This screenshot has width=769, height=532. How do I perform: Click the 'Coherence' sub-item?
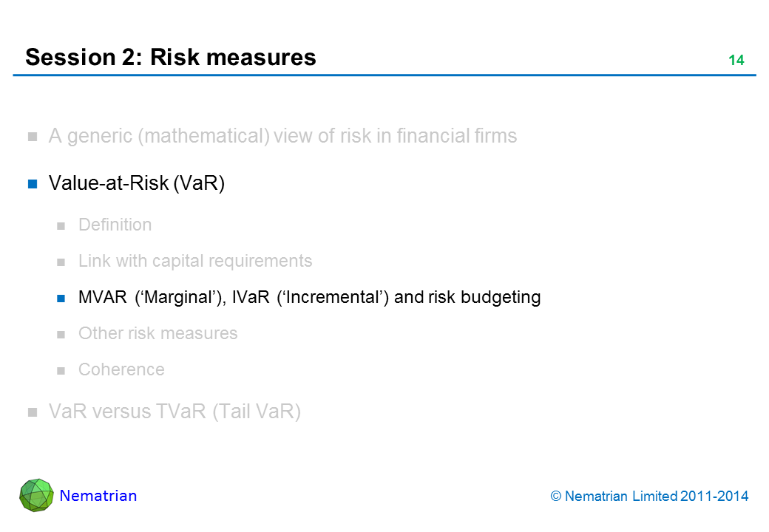click(x=121, y=369)
